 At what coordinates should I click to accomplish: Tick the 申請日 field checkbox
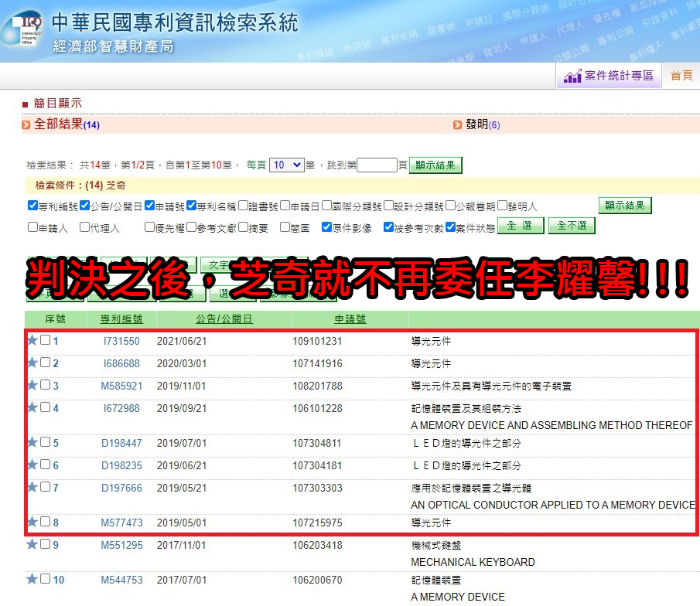tap(285, 206)
